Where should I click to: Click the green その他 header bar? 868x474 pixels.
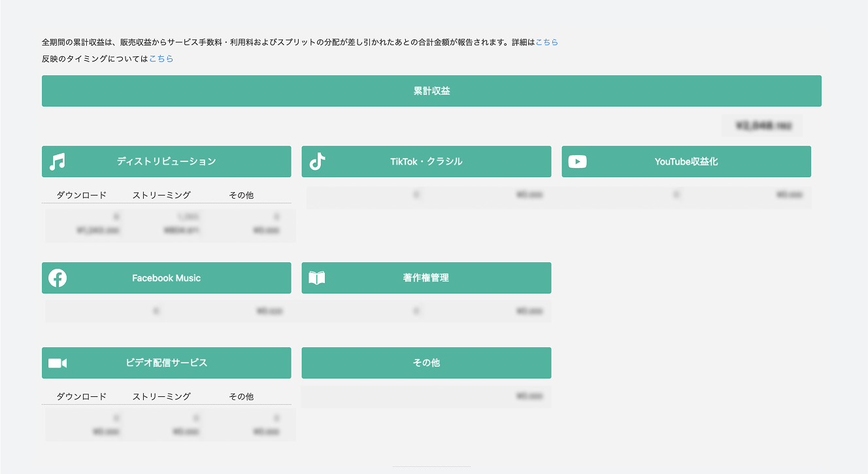click(426, 363)
